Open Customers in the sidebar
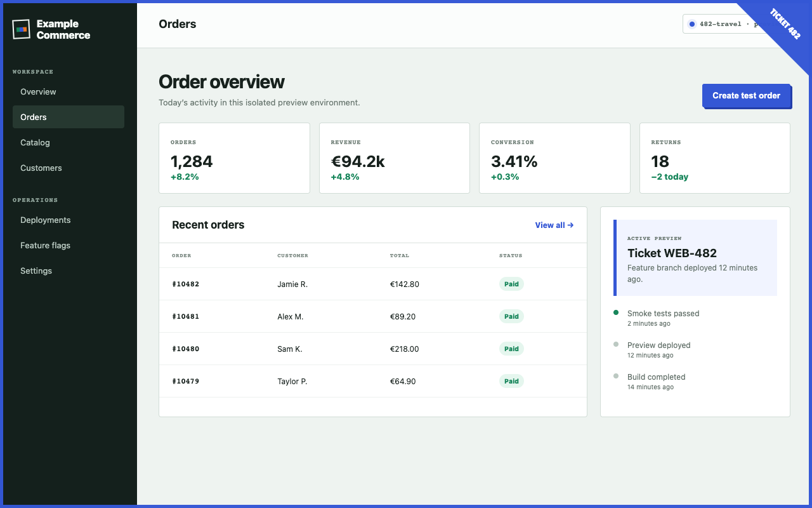Screen dimensions: 812x508 [x=69, y=168]
